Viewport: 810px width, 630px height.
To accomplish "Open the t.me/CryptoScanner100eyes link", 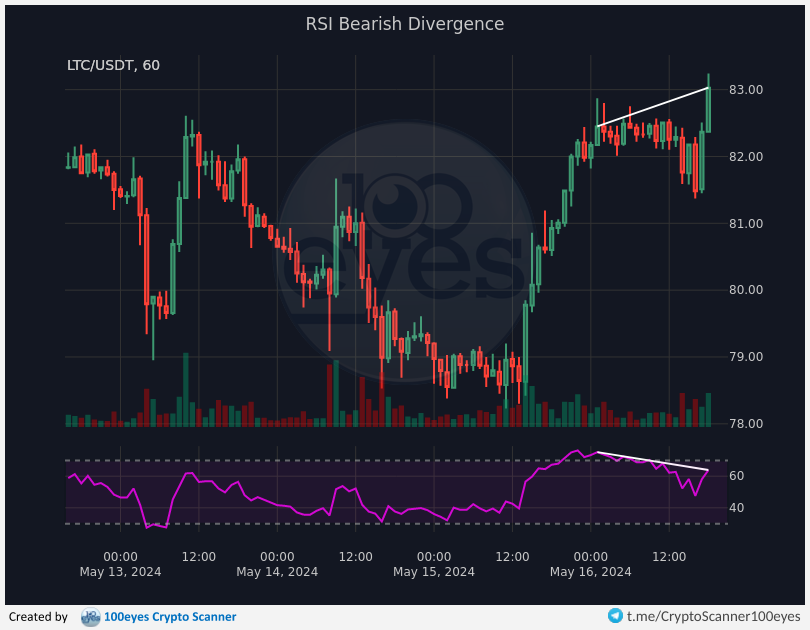I will tap(713, 617).
